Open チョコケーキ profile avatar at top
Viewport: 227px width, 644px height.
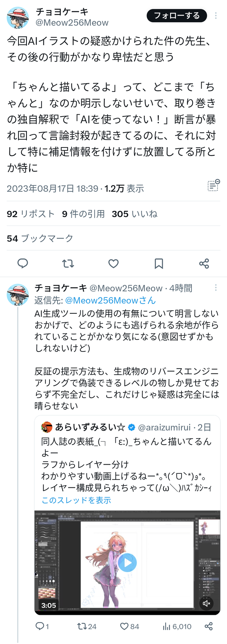tap(18, 17)
